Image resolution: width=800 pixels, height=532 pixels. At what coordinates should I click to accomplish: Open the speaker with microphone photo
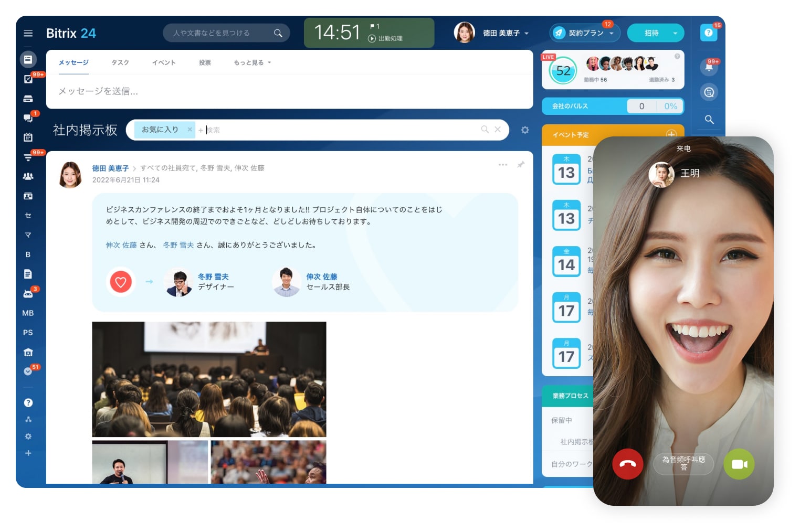point(150,462)
